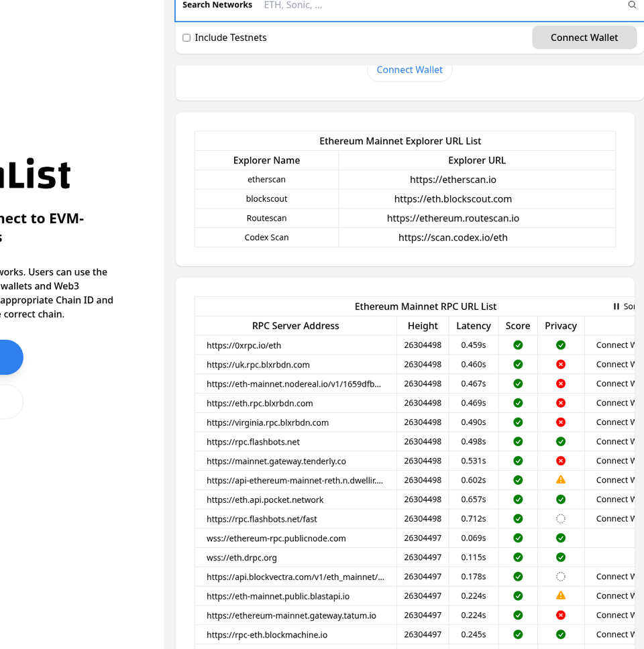Click the green privacy icon for https://rpc.flashbots.net

(x=561, y=442)
